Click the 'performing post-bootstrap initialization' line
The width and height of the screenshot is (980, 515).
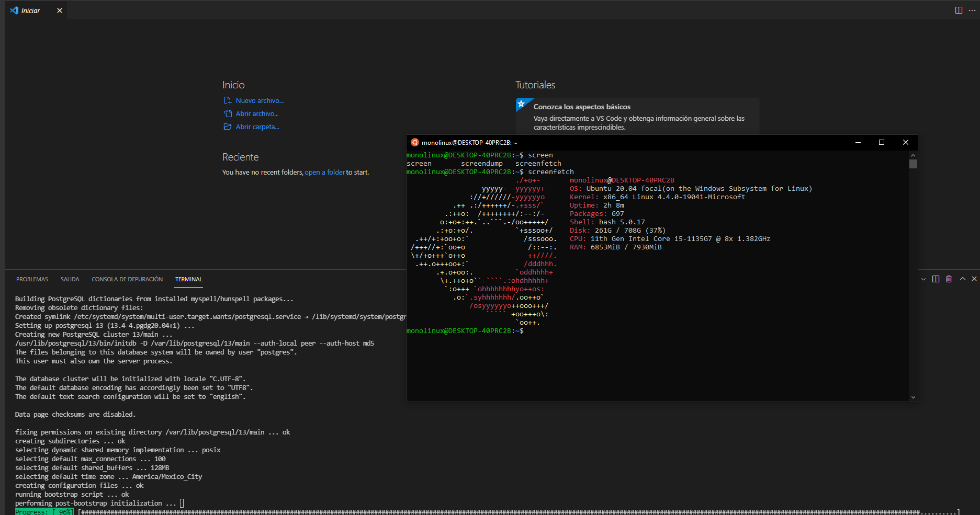click(x=96, y=503)
